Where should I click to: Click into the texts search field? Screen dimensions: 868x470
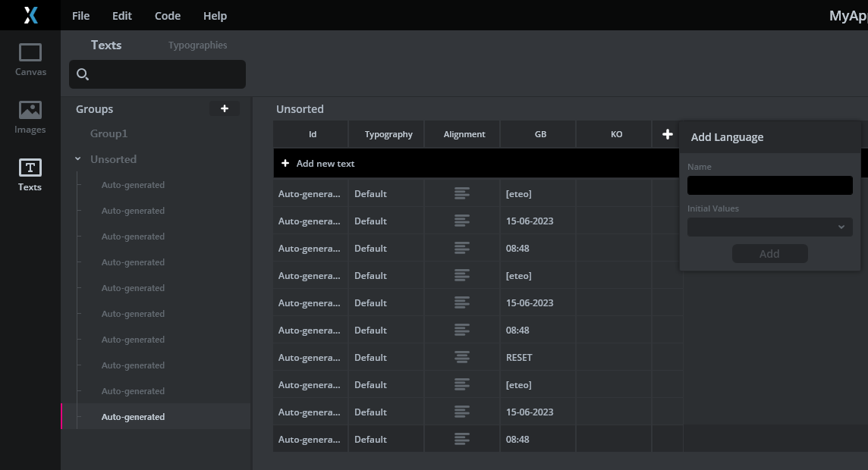coord(157,74)
